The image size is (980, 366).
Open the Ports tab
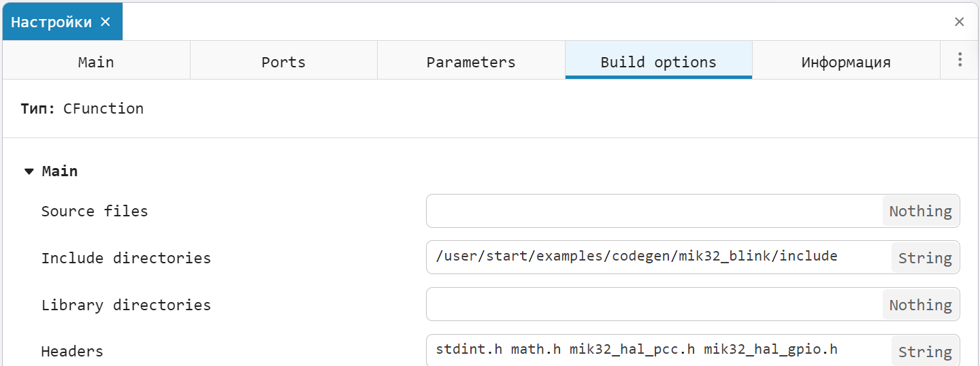pyautogui.click(x=283, y=62)
